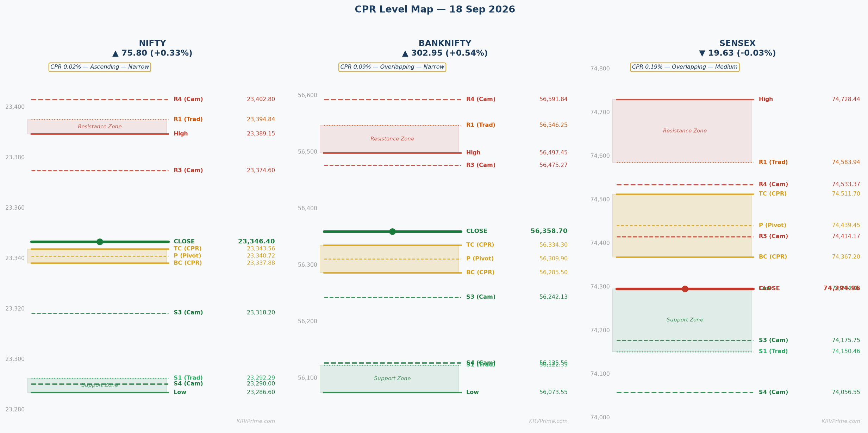
Task: Click SENSEX P (Pivot) value 74,439.45
Action: (x=846, y=225)
